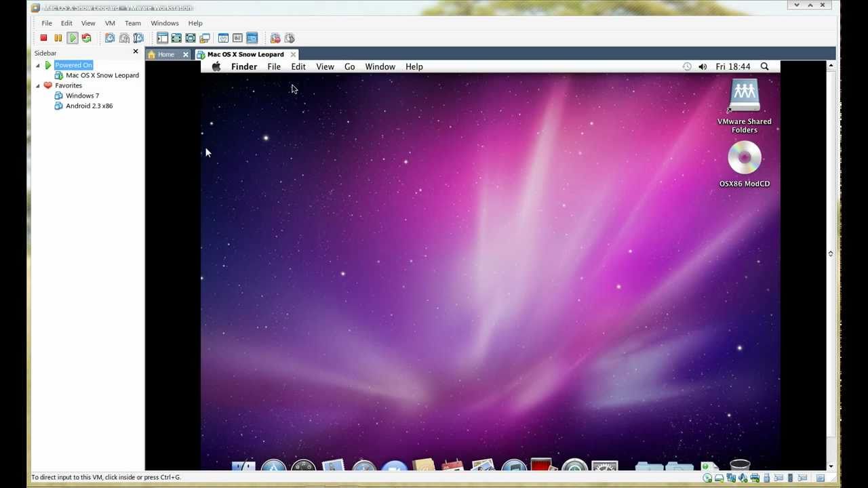This screenshot has width=868, height=488.
Task: Click the Time Machine menu bar icon
Action: [x=686, y=66]
